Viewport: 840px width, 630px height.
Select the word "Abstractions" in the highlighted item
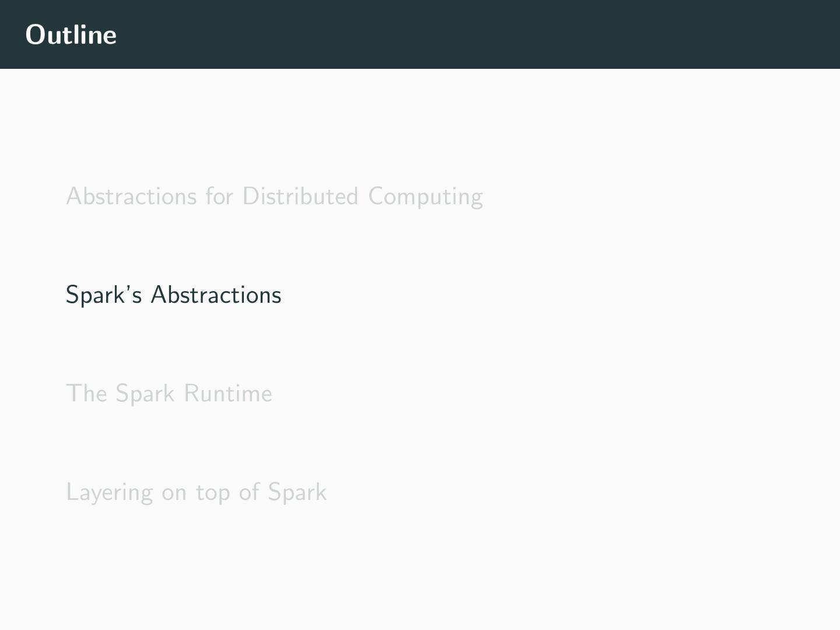tap(216, 295)
